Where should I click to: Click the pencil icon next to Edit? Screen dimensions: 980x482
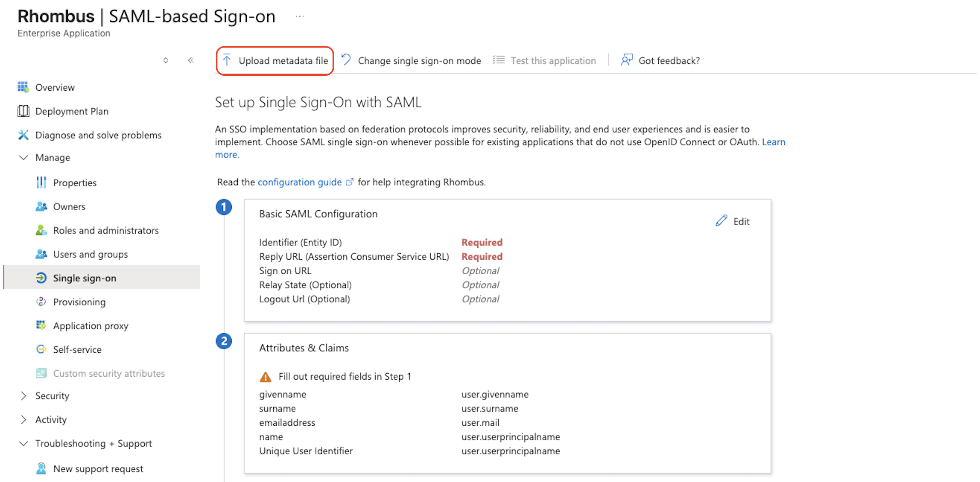(x=721, y=221)
